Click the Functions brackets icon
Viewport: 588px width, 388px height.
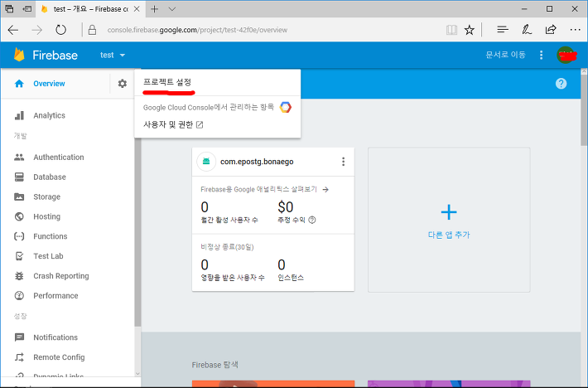(x=19, y=236)
